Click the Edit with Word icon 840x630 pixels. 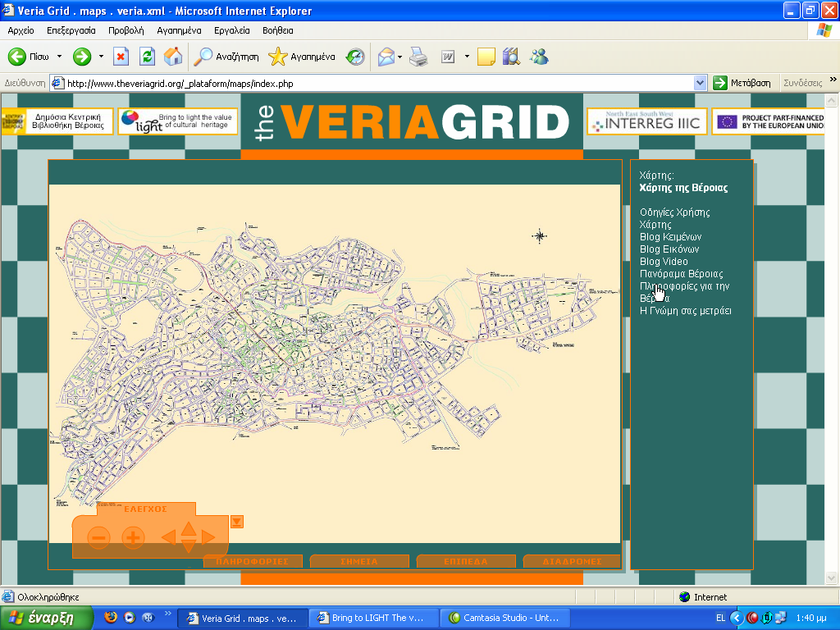point(448,57)
